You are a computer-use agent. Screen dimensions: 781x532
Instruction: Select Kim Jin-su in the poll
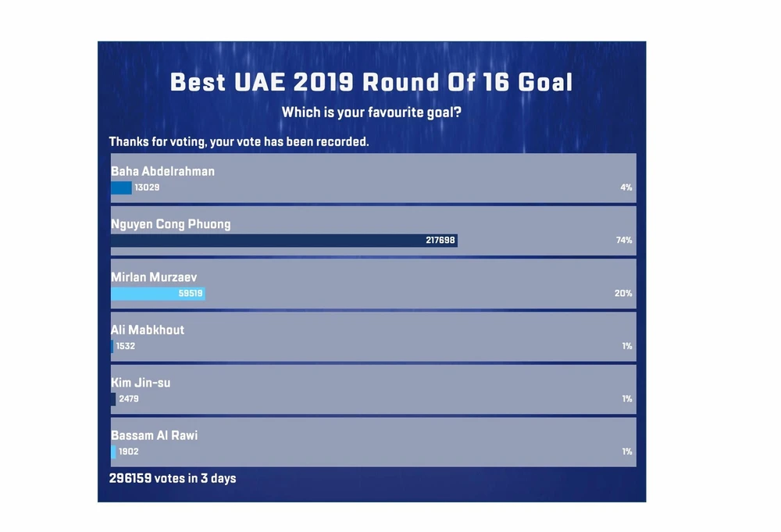pyautogui.click(x=141, y=383)
